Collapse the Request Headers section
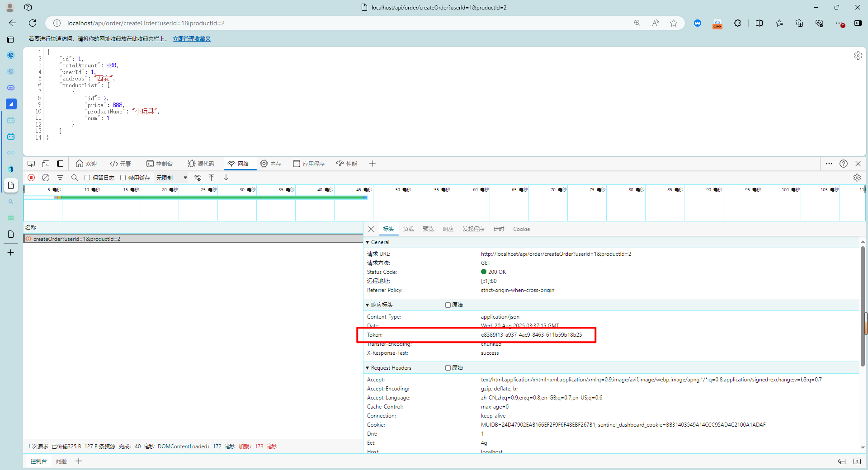This screenshot has height=470, width=868. pos(368,368)
